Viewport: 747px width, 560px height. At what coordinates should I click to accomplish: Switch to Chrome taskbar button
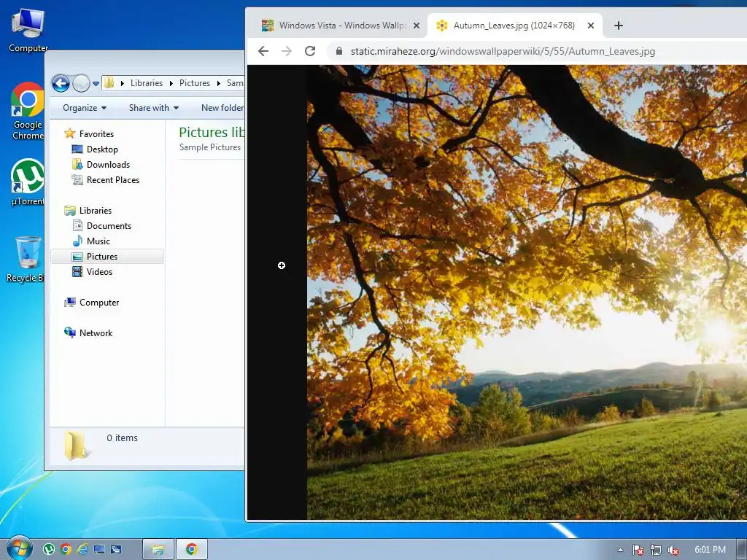tap(192, 550)
